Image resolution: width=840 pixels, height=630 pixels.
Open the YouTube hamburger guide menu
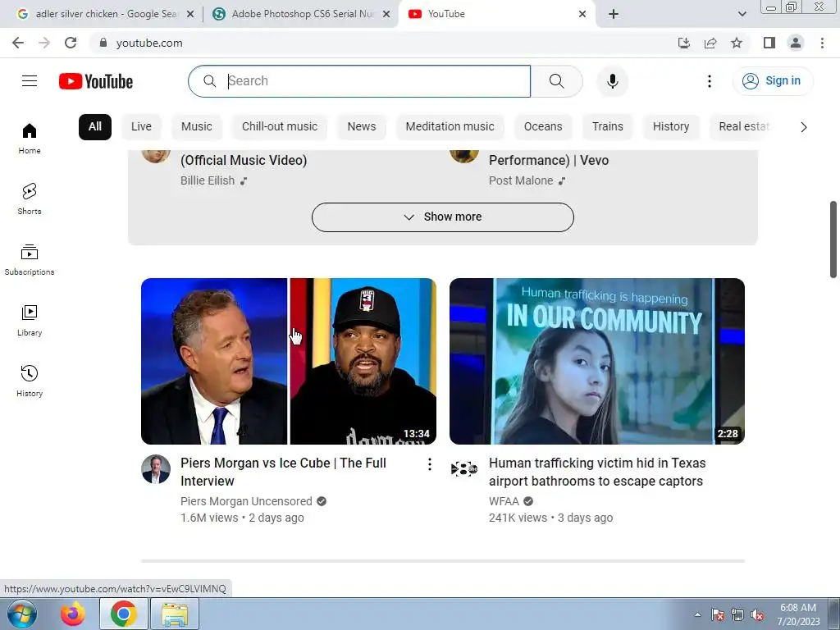click(30, 81)
